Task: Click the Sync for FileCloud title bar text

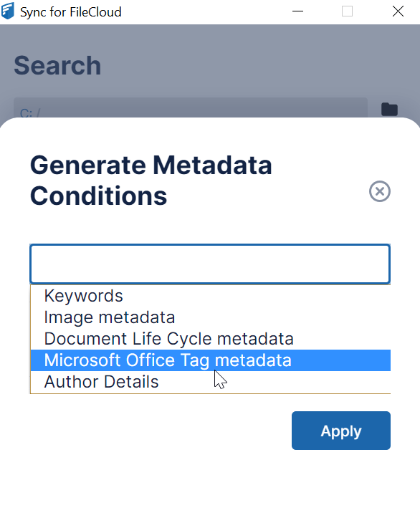Action: click(x=71, y=12)
